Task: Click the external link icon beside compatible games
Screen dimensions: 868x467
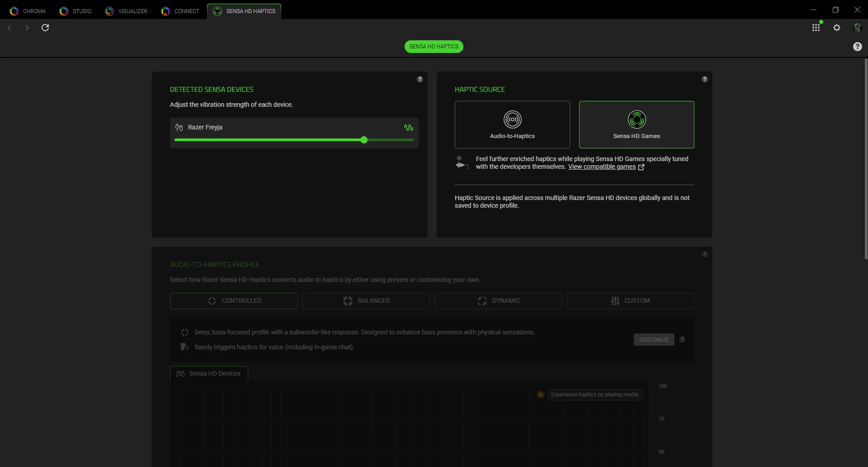Action: 641,167
